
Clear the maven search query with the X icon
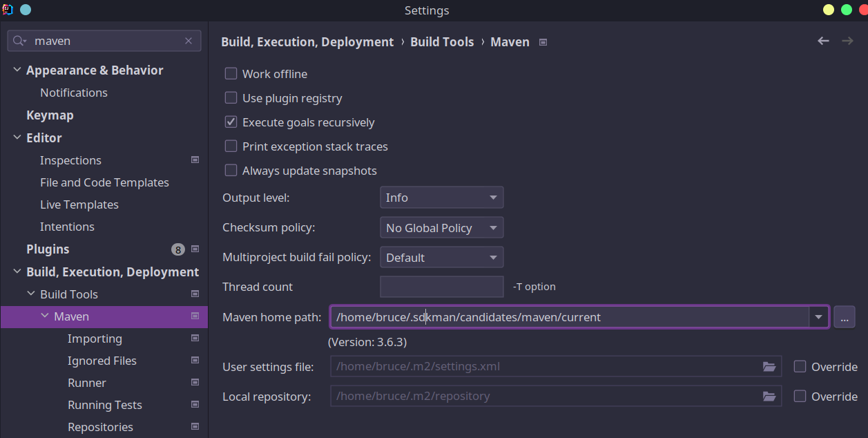click(189, 41)
